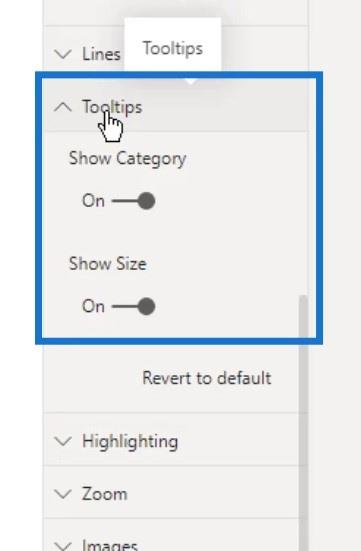Click the Tooltips section header label

[112, 107]
